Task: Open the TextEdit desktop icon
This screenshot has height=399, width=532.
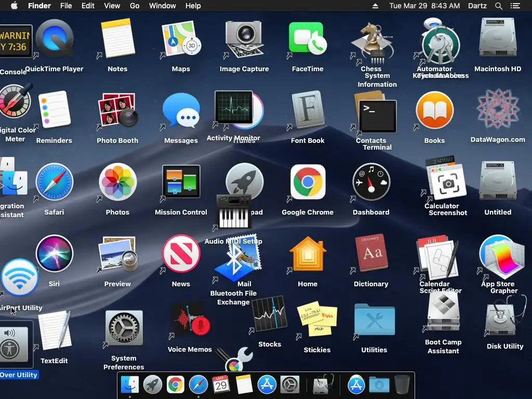Action: click(54, 331)
